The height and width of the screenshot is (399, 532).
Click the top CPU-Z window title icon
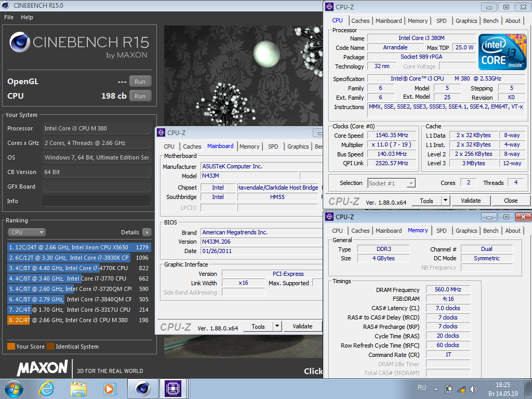coord(329,7)
